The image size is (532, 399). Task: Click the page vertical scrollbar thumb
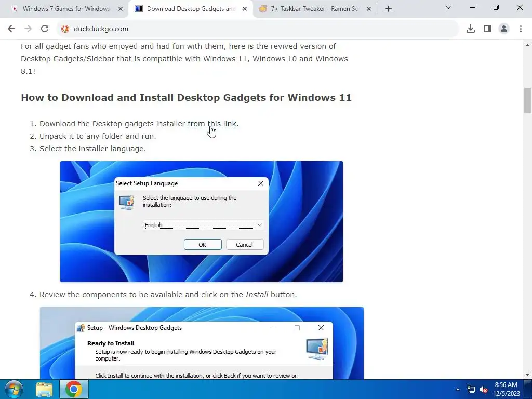[x=527, y=100]
